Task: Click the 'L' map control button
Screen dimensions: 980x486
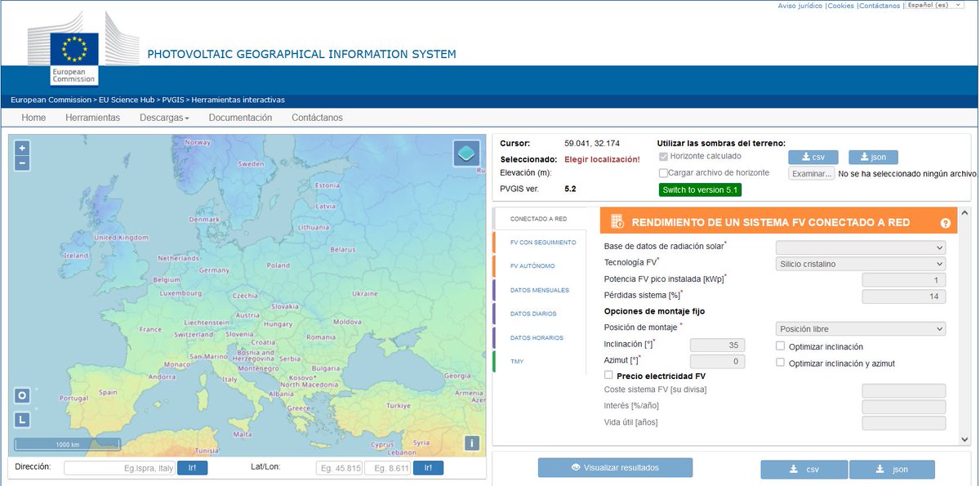Action: click(22, 419)
